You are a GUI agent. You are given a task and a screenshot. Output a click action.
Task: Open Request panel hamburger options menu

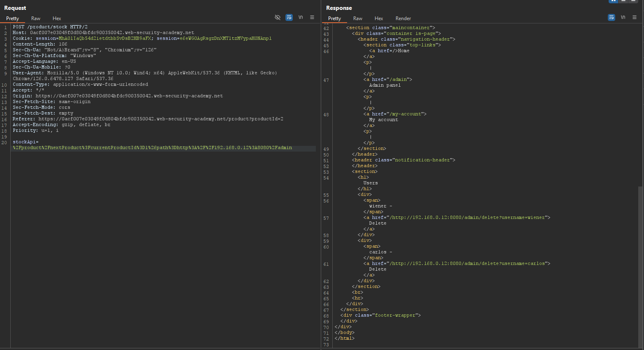coord(312,17)
